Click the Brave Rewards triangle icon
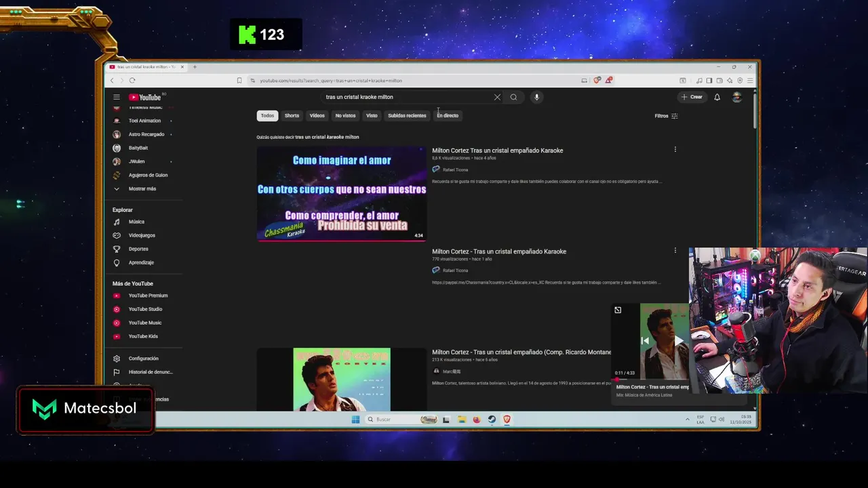Screen dimensions: 868x488 [x=609, y=80]
